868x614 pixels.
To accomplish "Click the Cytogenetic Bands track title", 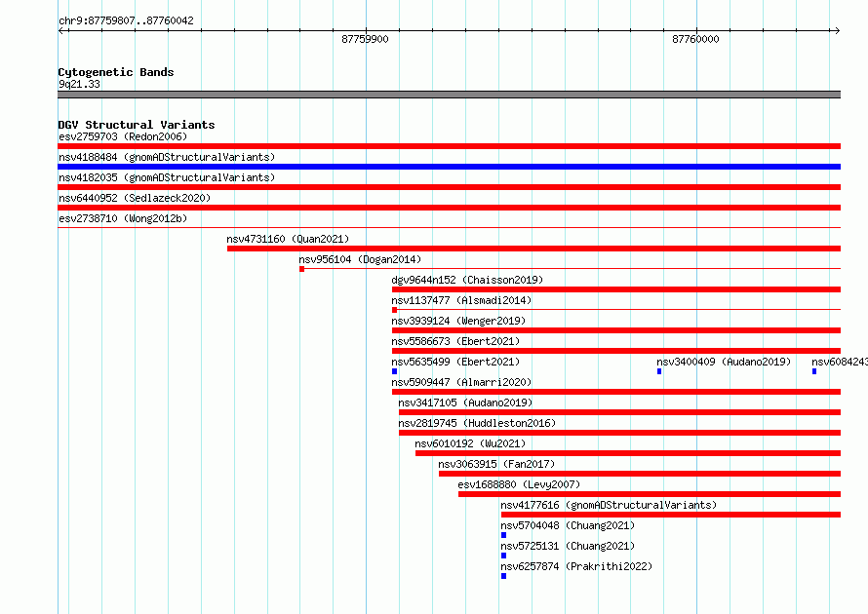I will pos(116,72).
